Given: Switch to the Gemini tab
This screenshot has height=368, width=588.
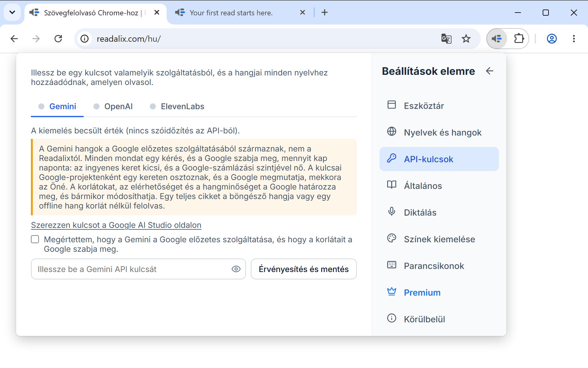Looking at the screenshot, I should pos(57,106).
